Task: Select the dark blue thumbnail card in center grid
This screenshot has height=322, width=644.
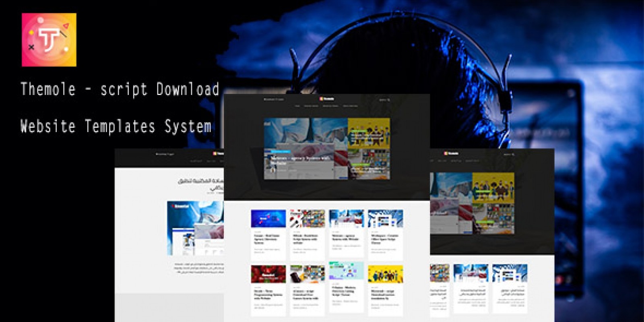Action: 268,219
